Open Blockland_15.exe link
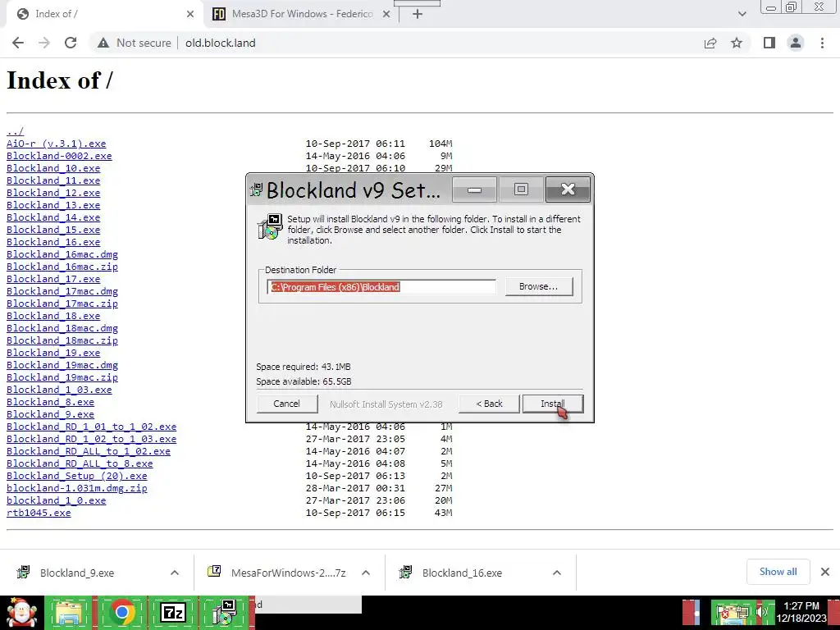Image resolution: width=840 pixels, height=630 pixels. [x=53, y=230]
